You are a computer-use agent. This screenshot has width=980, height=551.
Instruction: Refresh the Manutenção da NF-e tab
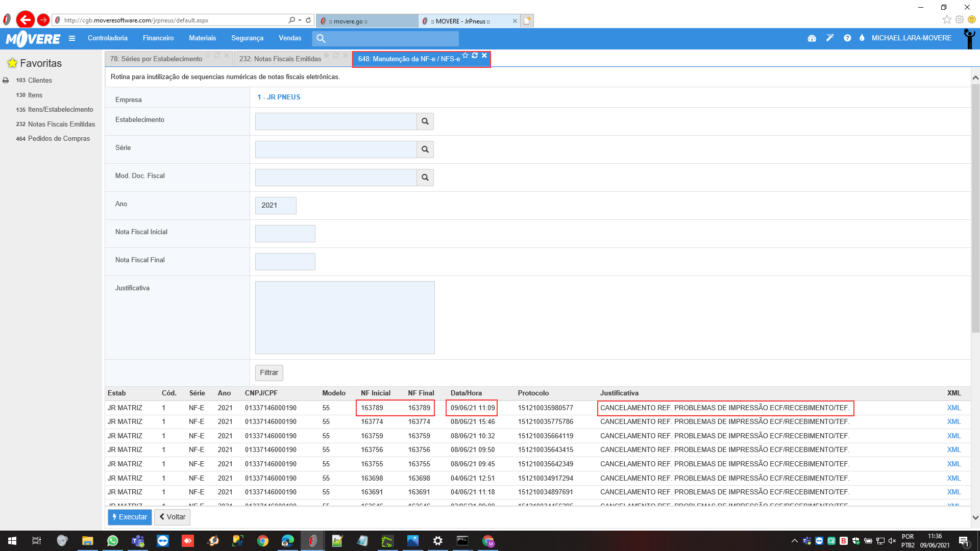pyautogui.click(x=475, y=56)
